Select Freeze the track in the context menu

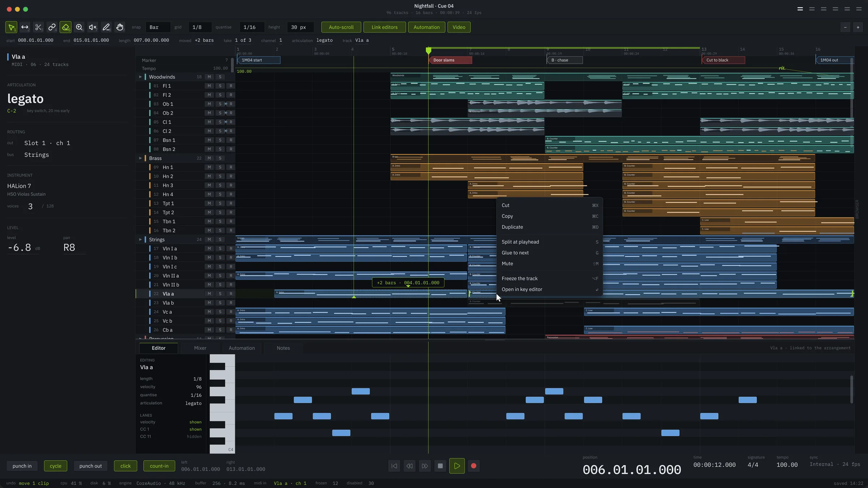549,278
